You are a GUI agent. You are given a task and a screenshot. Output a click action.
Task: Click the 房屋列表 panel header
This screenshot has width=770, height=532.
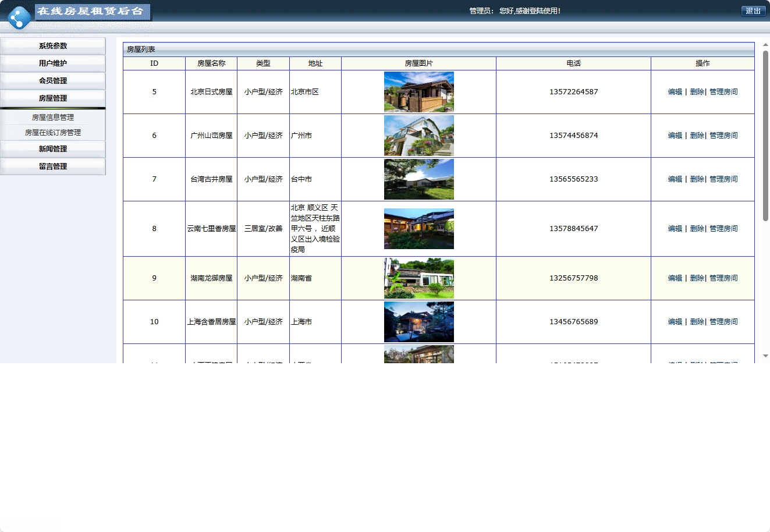pyautogui.click(x=143, y=49)
